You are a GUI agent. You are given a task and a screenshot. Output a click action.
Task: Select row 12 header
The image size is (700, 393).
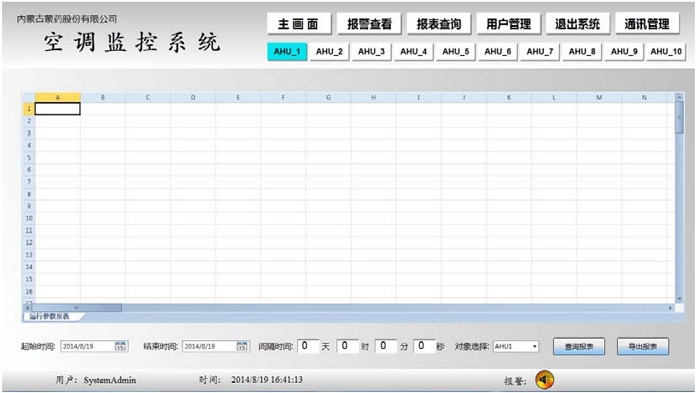click(x=29, y=242)
